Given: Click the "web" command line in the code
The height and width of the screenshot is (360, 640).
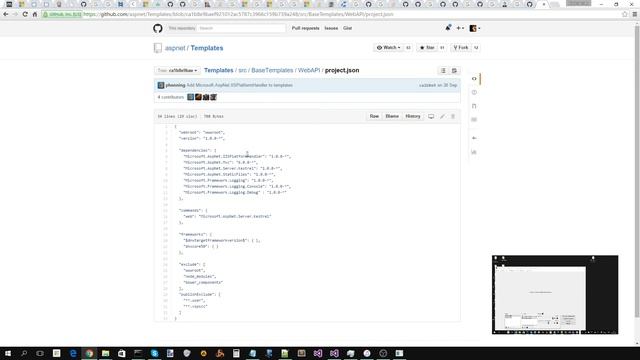Looking at the screenshot, I should [227, 216].
